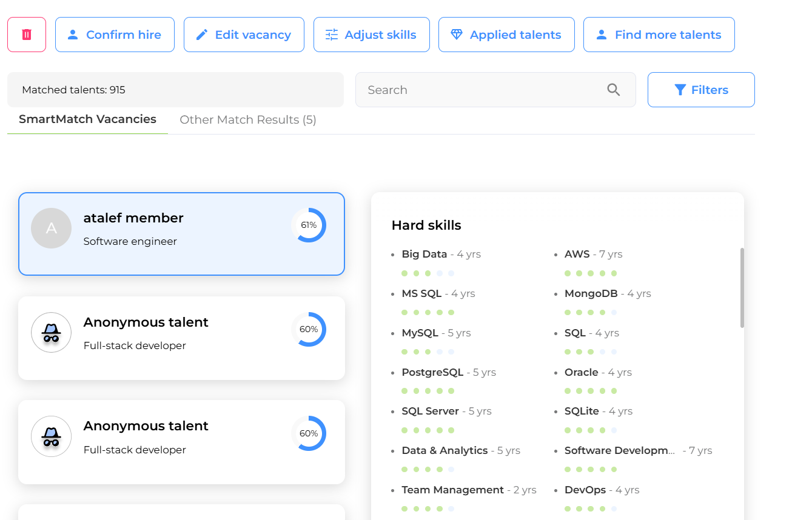The width and height of the screenshot is (812, 520).
Task: Click the Data & Analytics skill entry
Action: [x=461, y=450]
